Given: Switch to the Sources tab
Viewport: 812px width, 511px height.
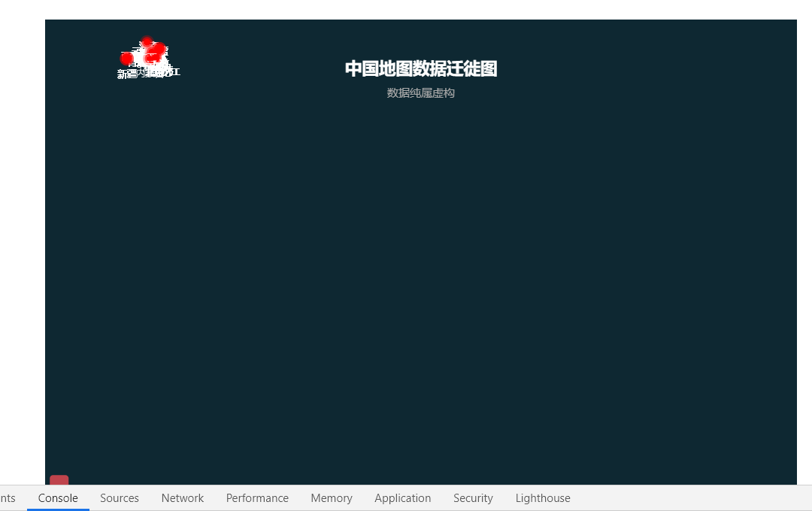Looking at the screenshot, I should [x=120, y=498].
